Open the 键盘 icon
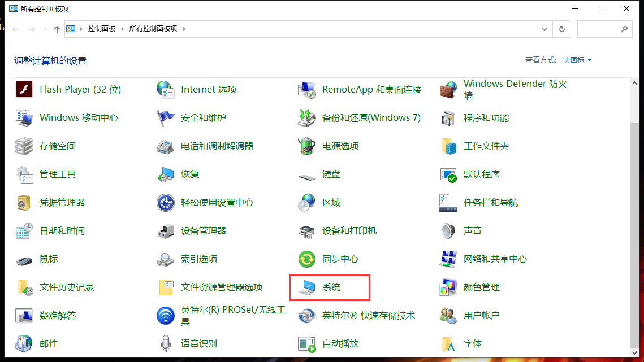 [x=307, y=177]
